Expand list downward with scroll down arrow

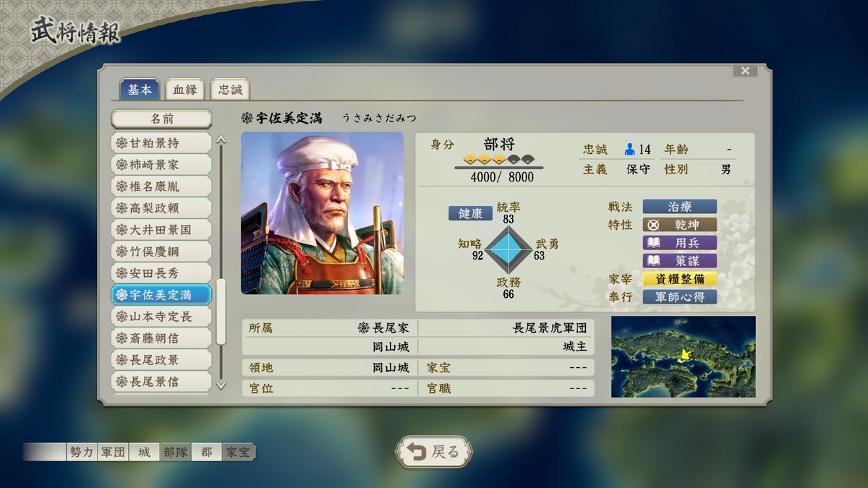pos(221,385)
